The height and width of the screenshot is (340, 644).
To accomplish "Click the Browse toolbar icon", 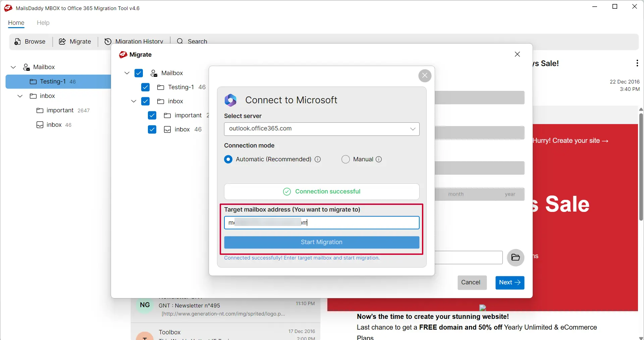I will (17, 42).
